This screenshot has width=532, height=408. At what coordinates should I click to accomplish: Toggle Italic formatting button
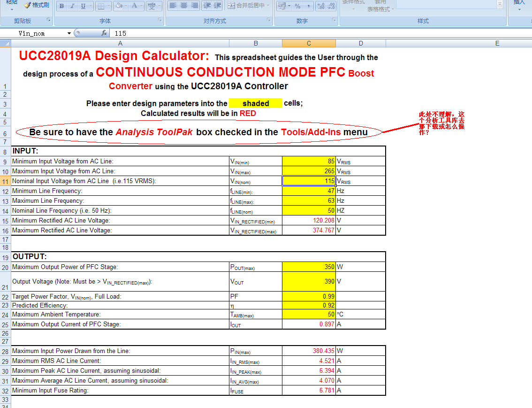pyautogui.click(x=72, y=6)
